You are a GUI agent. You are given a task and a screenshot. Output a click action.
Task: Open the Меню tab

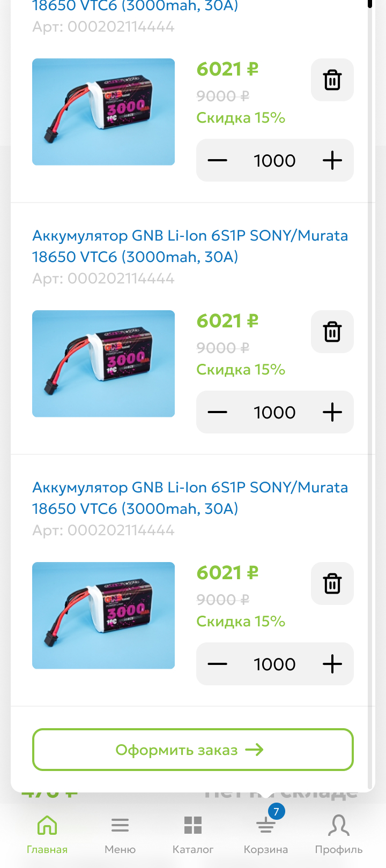pyautogui.click(x=120, y=834)
